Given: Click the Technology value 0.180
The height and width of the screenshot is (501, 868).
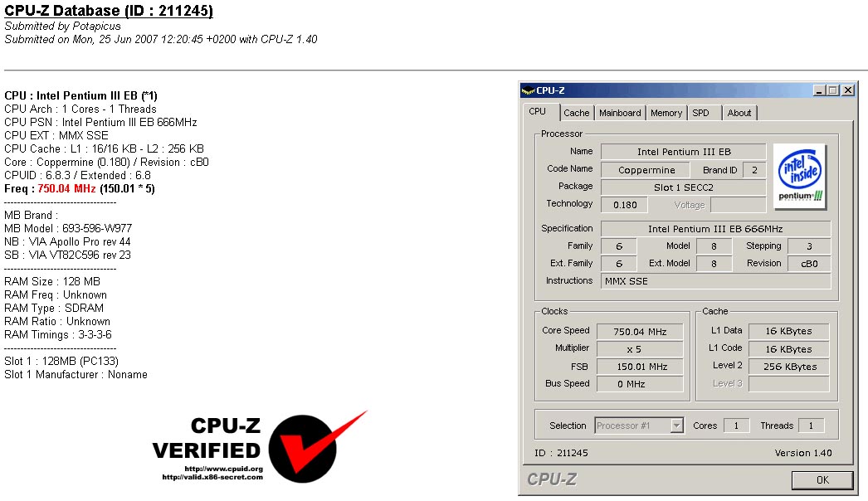Looking at the screenshot, I should tap(625, 205).
